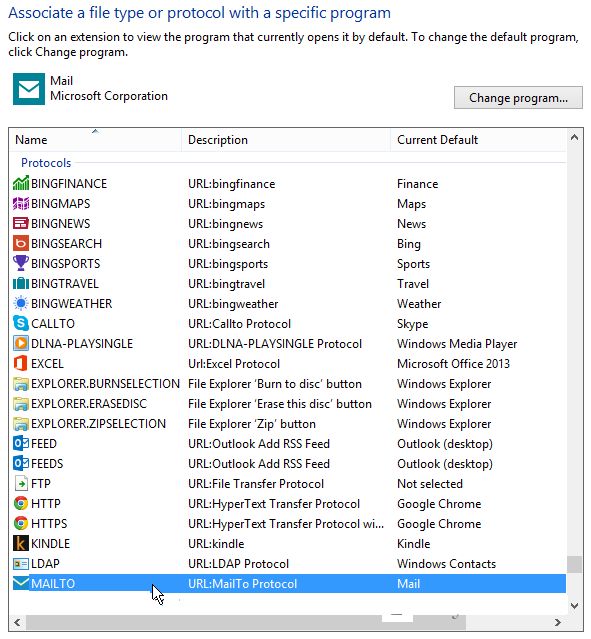Click the vertical scrollbar thumb
The height and width of the screenshot is (639, 591).
(574, 564)
